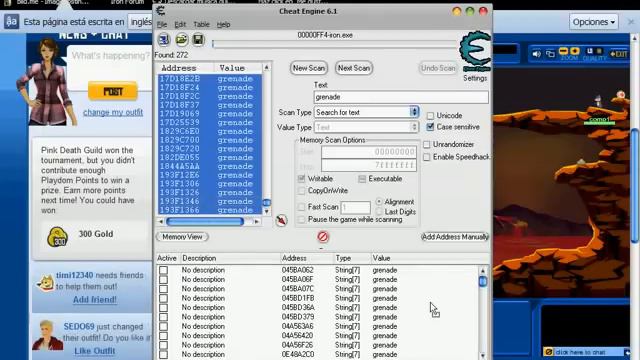Click the scan progress bar
This screenshot has width=640, height=360.
coord(335,44)
